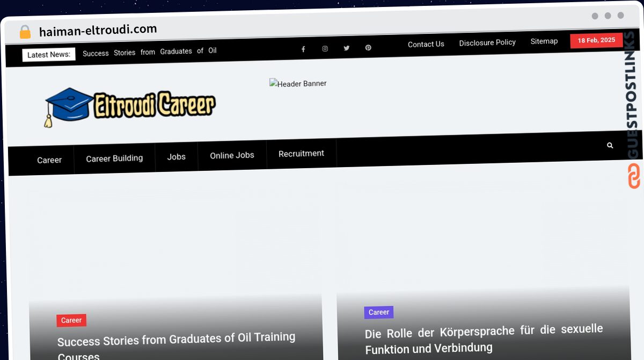Open the Instagram social icon
Screen dimensions: 644x360
[325, 48]
